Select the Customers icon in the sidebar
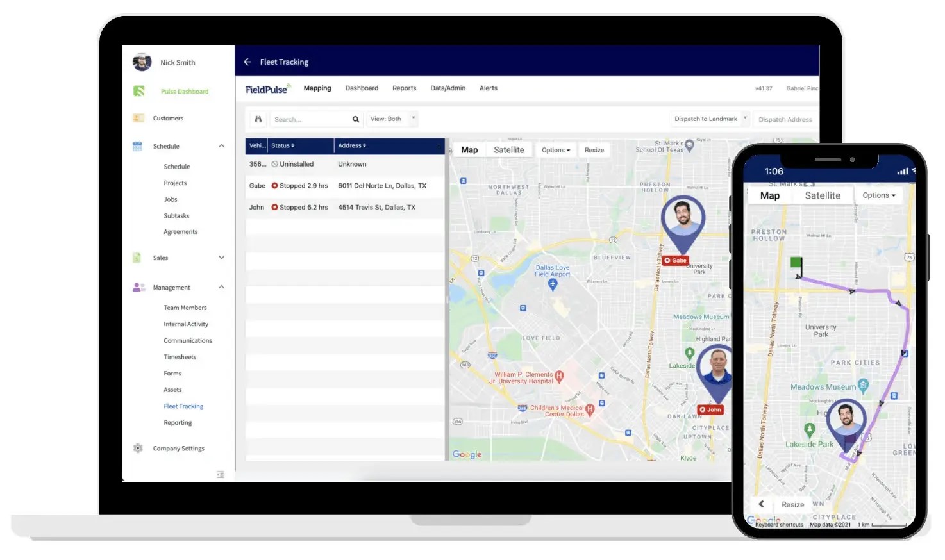Image resolution: width=945 pixels, height=560 pixels. (x=138, y=118)
